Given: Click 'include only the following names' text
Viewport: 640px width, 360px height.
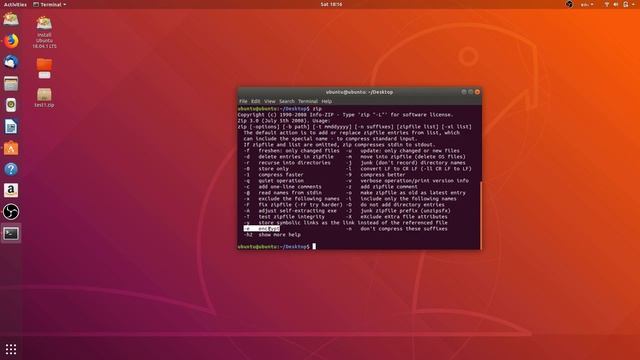Looking at the screenshot, I should [x=408, y=199].
